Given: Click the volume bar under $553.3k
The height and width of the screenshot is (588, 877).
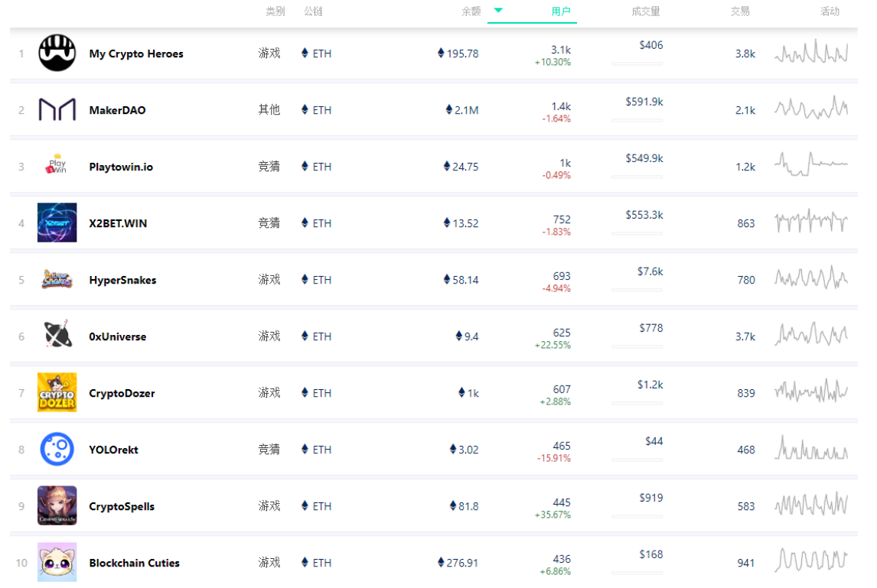Looking at the screenshot, I should pos(637,233).
